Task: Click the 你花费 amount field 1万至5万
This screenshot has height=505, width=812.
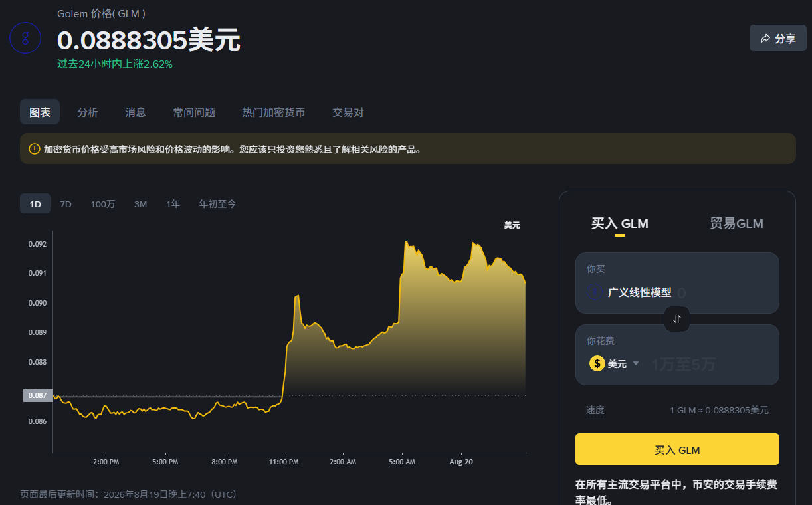Action: 683,364
